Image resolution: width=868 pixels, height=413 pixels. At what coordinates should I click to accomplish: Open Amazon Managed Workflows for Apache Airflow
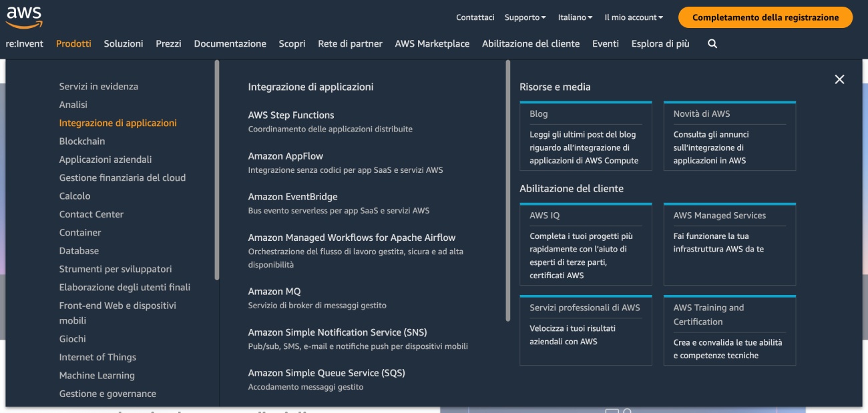point(352,238)
